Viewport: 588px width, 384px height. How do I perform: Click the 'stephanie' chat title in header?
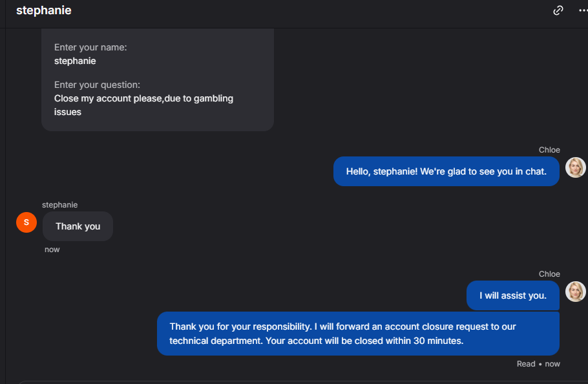(44, 10)
